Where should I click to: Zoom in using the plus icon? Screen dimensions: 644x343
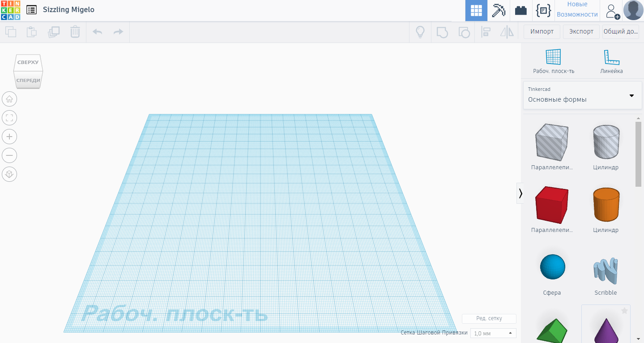[x=9, y=137]
